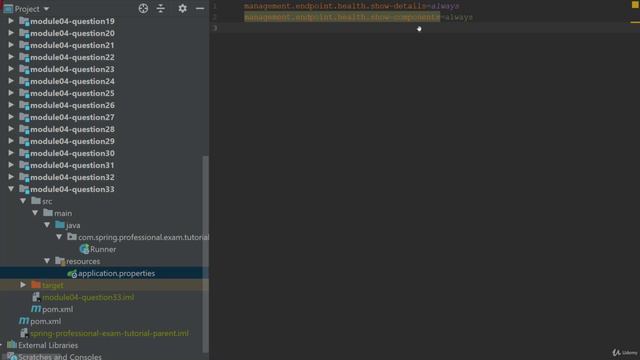Click editor line number 3 gutter

point(215,28)
